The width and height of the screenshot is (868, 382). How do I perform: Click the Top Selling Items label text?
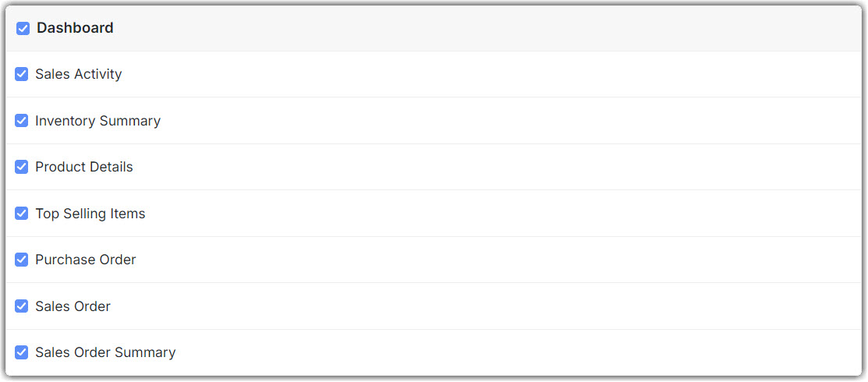(90, 214)
